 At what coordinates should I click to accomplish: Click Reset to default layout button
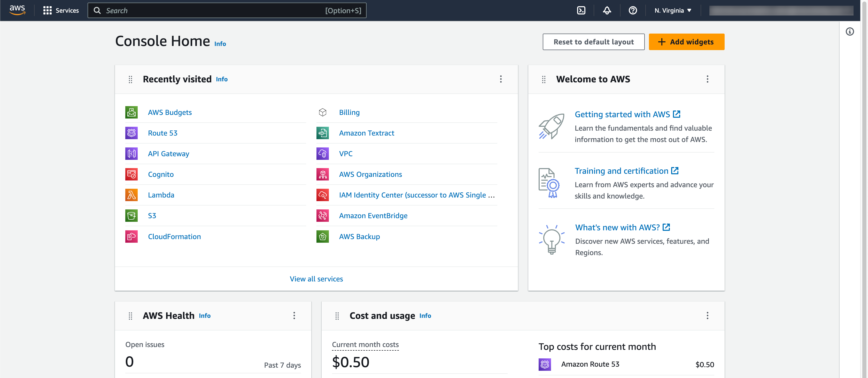(x=593, y=42)
